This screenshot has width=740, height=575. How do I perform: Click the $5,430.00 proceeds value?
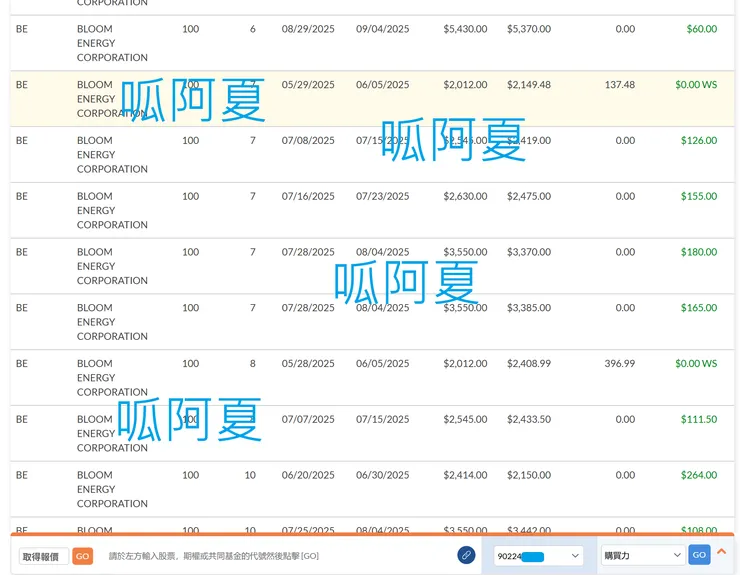pyautogui.click(x=465, y=29)
